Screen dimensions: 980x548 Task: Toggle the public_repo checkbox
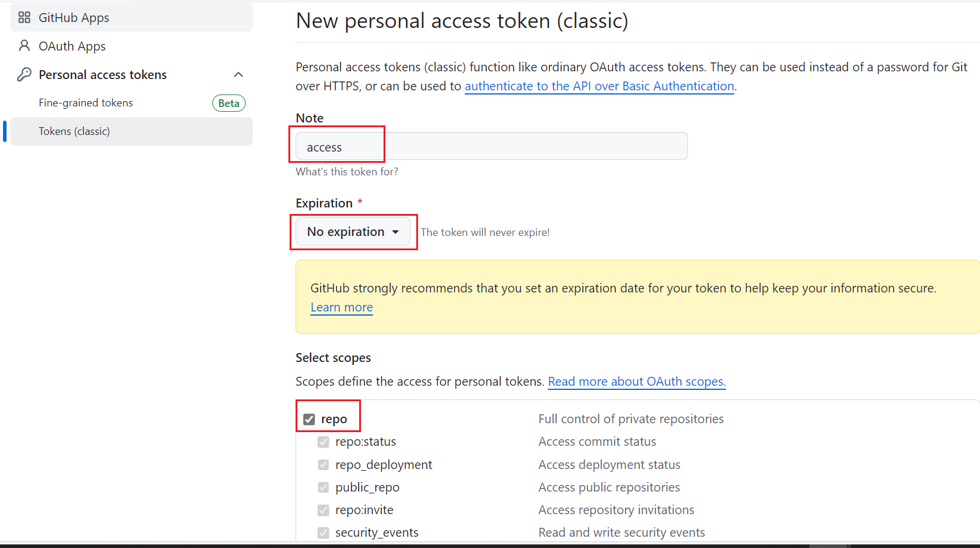[x=323, y=487]
